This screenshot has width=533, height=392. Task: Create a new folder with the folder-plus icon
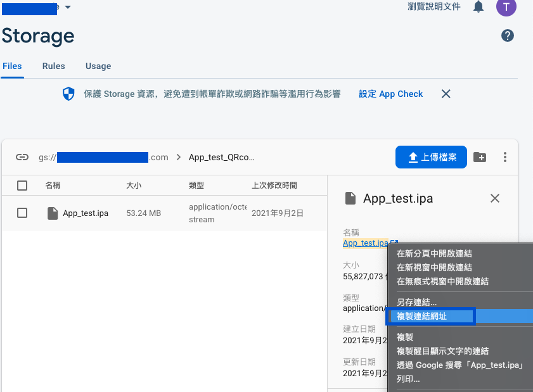(x=480, y=157)
